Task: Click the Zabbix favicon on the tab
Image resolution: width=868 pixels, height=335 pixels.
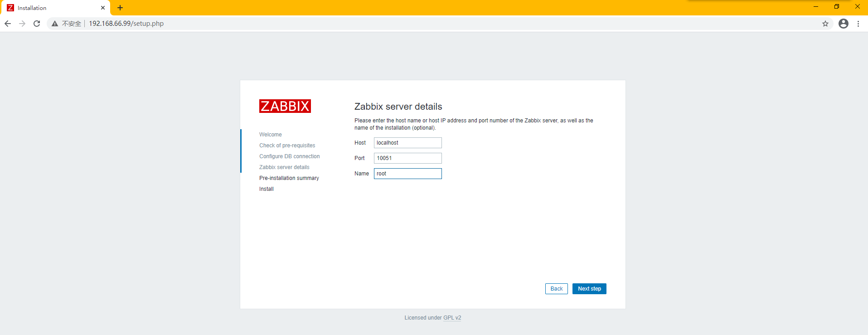Action: pyautogui.click(x=10, y=8)
